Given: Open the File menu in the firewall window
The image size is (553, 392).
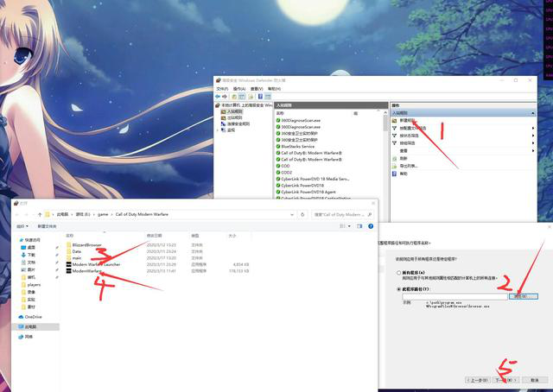Looking at the screenshot, I should point(222,88).
